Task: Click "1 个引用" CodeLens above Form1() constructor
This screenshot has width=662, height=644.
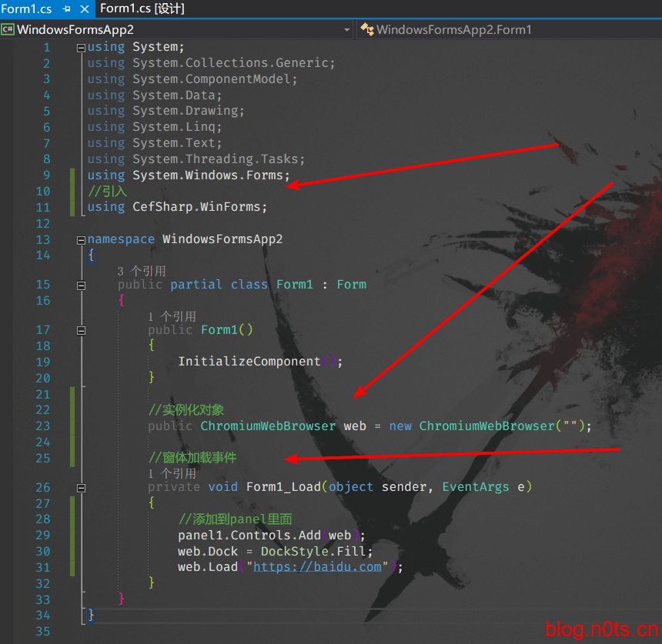Action: coord(172,316)
